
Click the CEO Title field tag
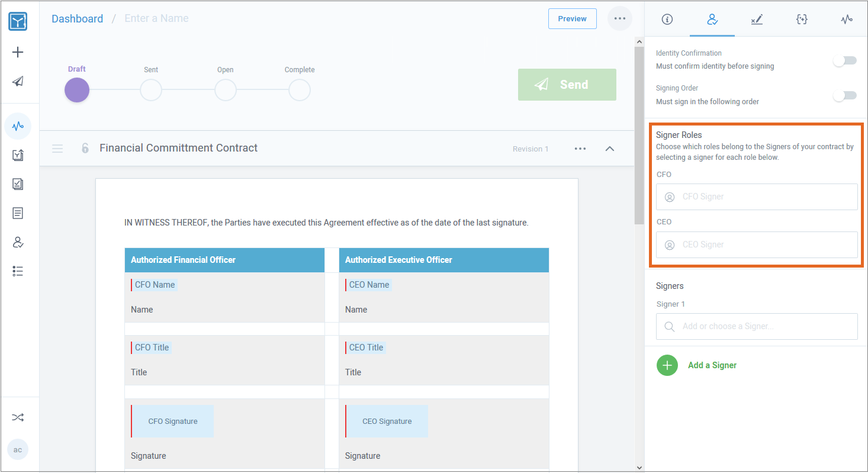tap(365, 347)
